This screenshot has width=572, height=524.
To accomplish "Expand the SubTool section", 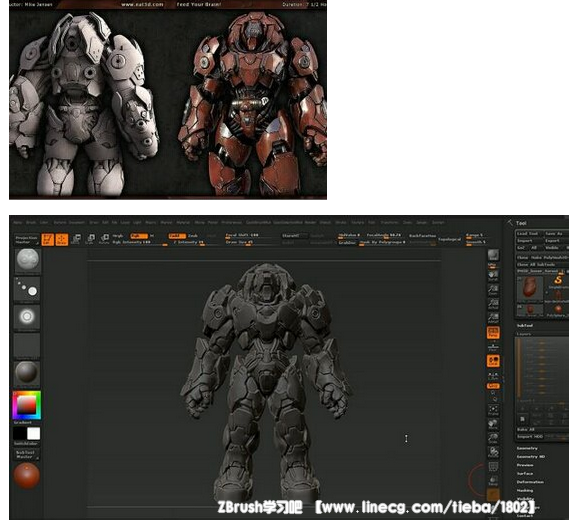I will coord(525,325).
